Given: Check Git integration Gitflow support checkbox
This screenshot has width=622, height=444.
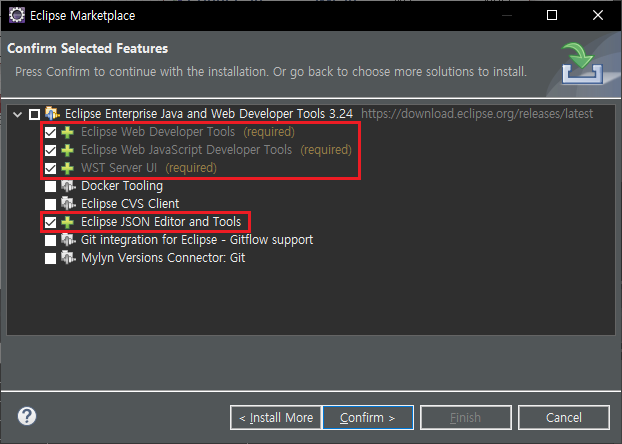Looking at the screenshot, I should pos(50,240).
